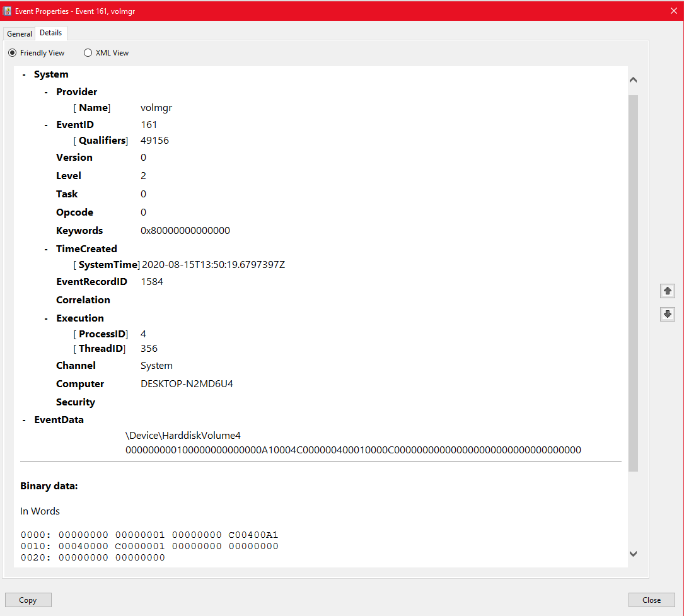The width and height of the screenshot is (684, 616).
Task: Click the Channel value System
Action: click(156, 366)
